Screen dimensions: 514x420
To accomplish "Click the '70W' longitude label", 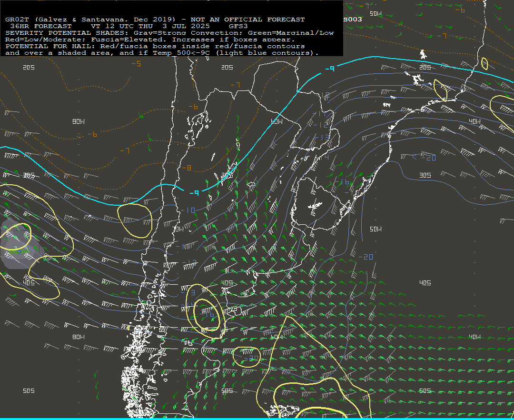I will tap(178, 229).
